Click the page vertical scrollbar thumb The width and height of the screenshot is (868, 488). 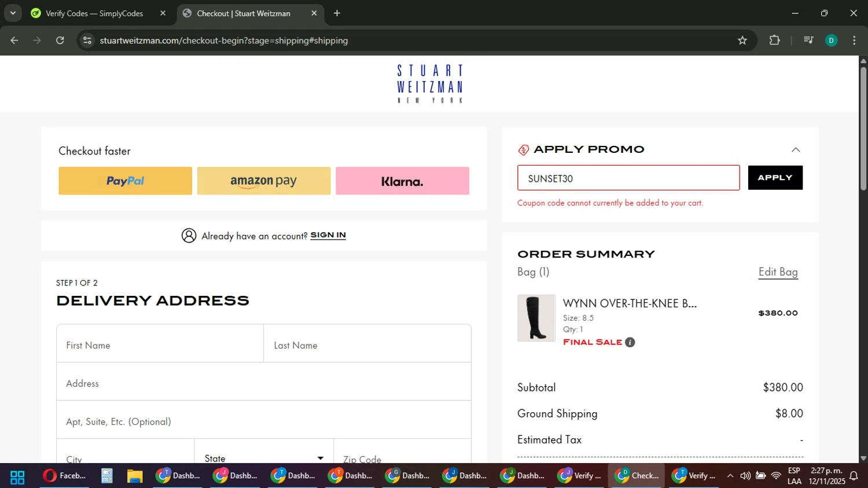pos(863,129)
